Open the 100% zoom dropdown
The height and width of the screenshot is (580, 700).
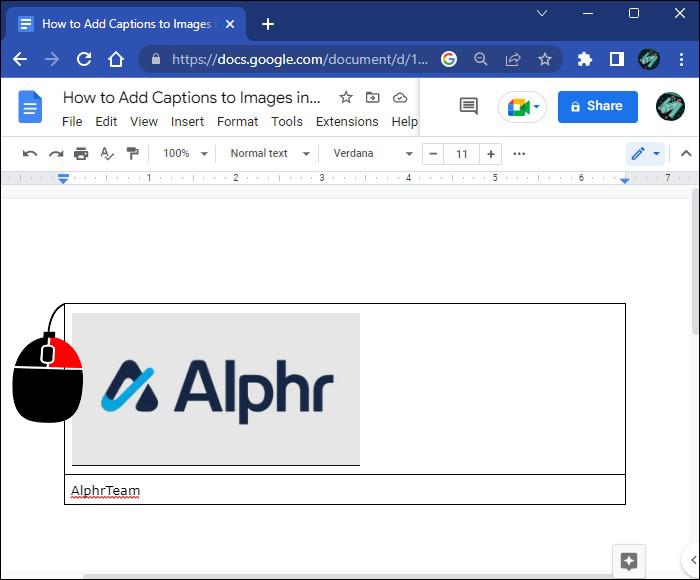pos(185,154)
